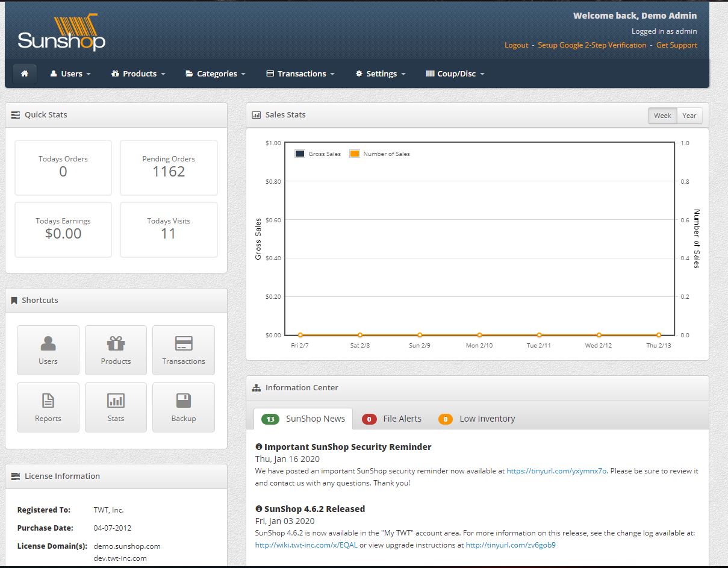728x568 pixels.
Task: Expand the Products dropdown menu
Action: coord(138,73)
